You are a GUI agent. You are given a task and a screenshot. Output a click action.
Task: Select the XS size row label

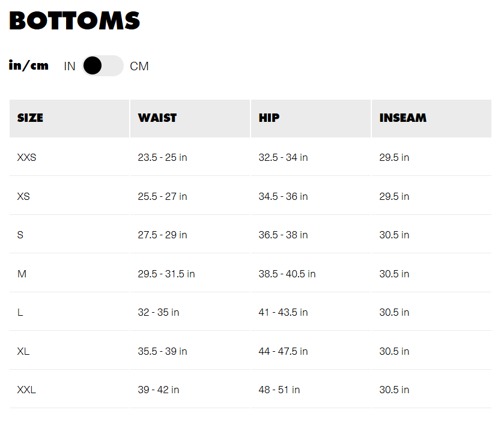coord(23,196)
